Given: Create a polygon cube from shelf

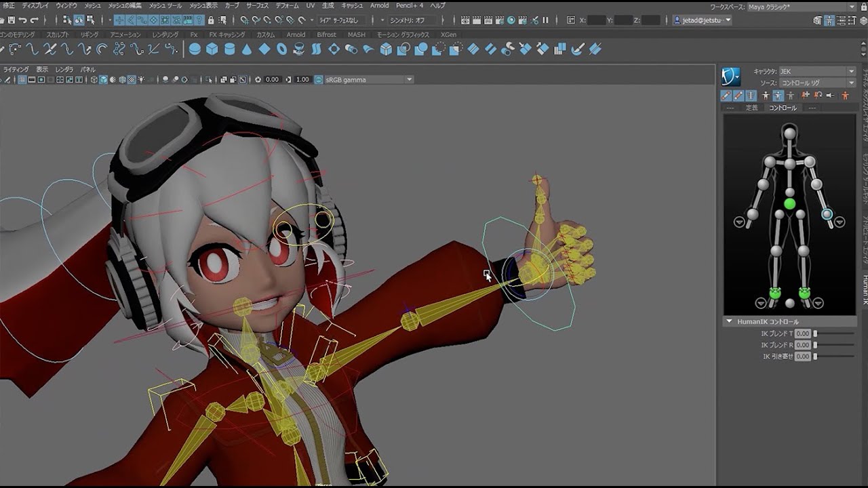Looking at the screenshot, I should click(x=212, y=48).
